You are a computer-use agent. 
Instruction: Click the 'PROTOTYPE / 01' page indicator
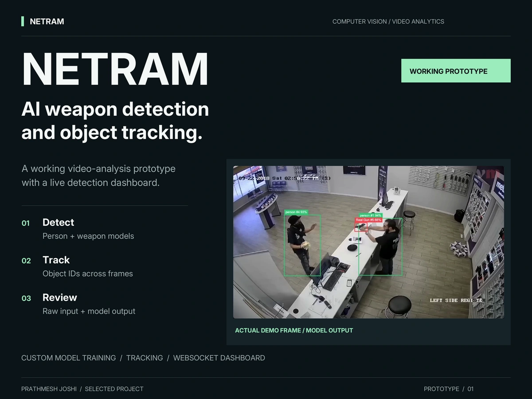(x=449, y=389)
